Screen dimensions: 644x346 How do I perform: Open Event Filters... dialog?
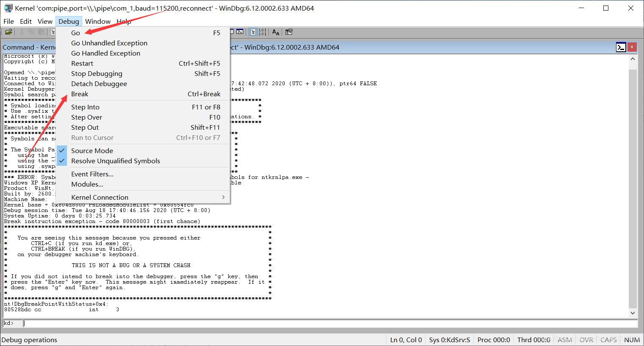tap(143, 174)
